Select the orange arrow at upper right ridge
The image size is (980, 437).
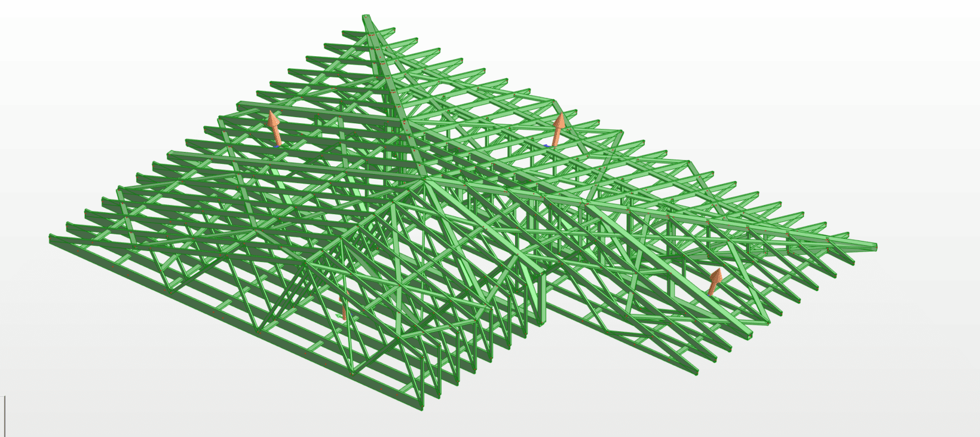point(559,130)
